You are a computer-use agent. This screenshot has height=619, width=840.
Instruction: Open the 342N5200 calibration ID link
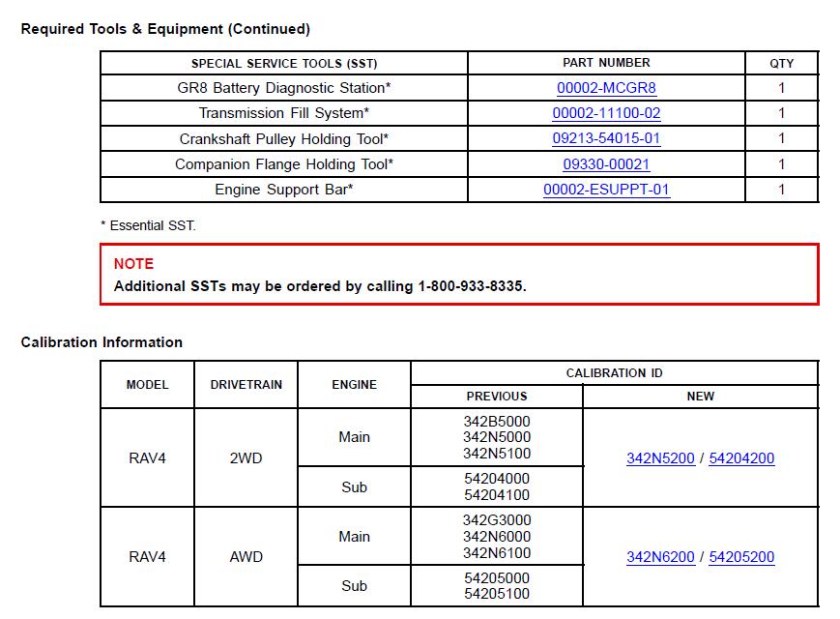[x=660, y=458]
